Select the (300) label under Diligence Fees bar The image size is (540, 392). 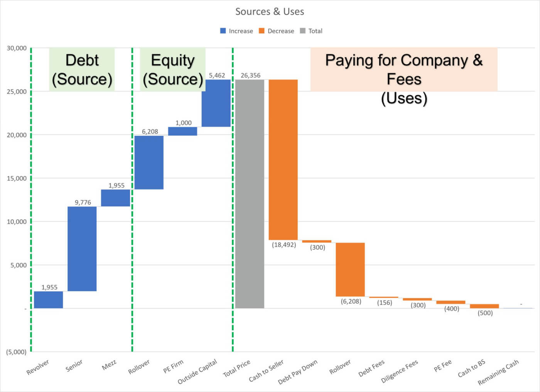pos(418,305)
